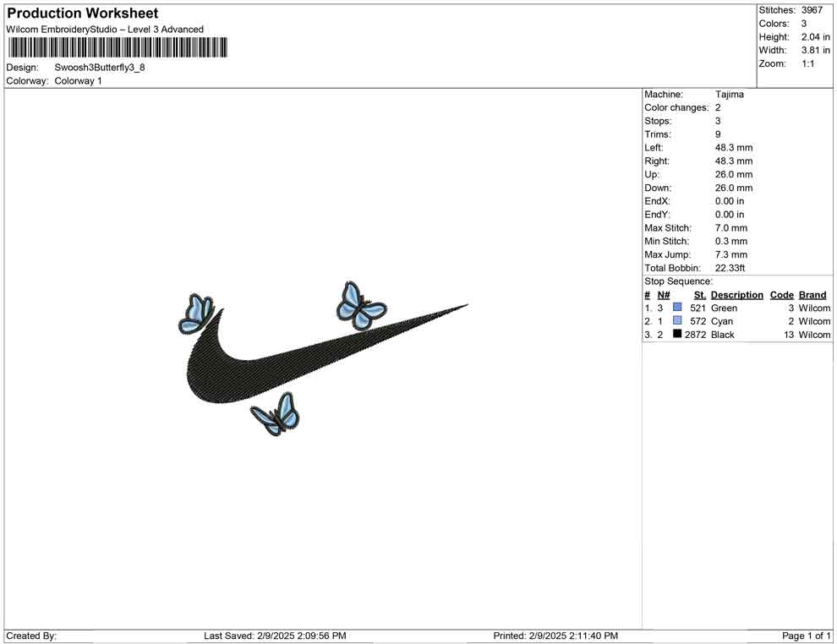Click the 'Brand' column header
Viewport: 837px width, 644px height.
[812, 295]
